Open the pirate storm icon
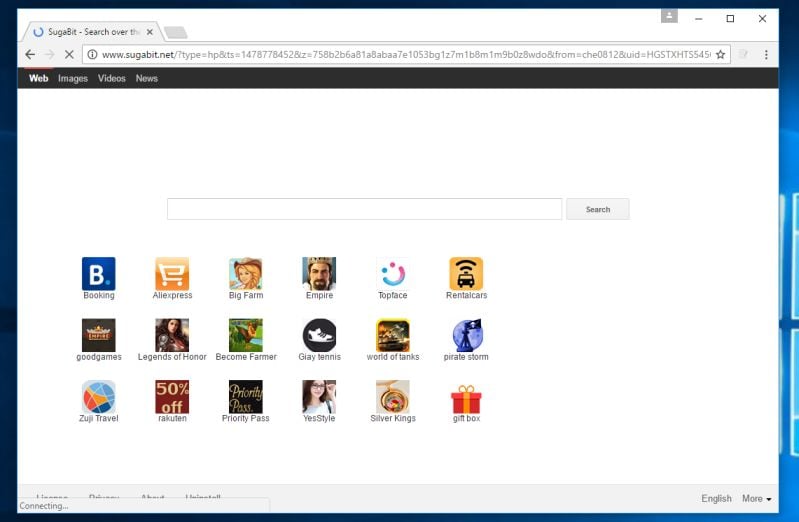The image size is (799, 522). (466, 335)
